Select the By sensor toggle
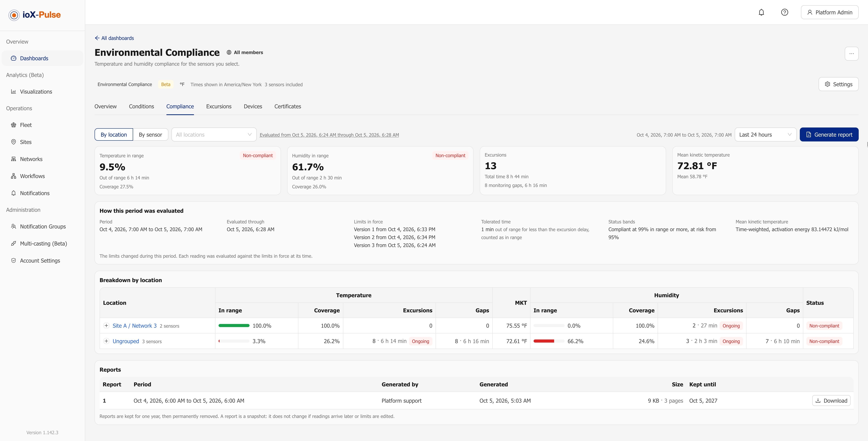The height and width of the screenshot is (441, 868). (x=150, y=135)
